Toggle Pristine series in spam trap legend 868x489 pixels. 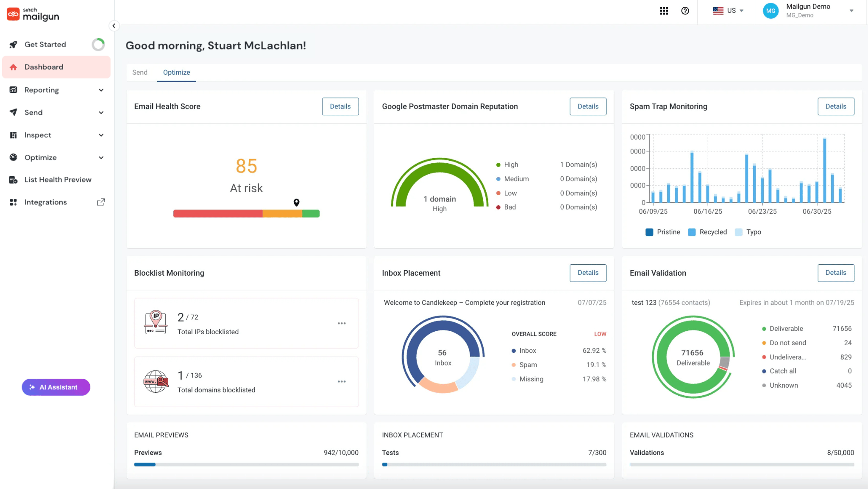pyautogui.click(x=662, y=232)
